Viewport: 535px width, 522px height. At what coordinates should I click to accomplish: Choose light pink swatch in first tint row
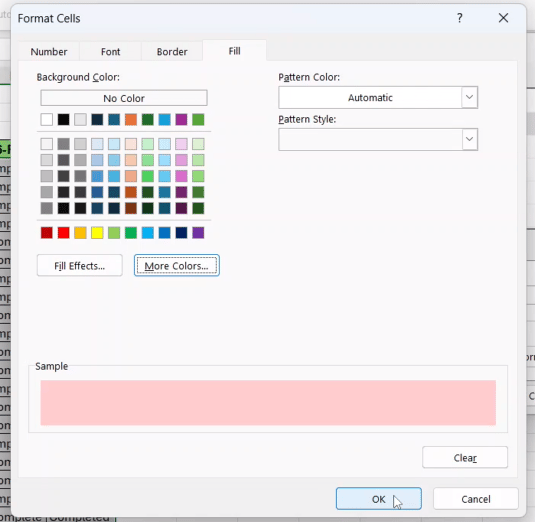181,144
